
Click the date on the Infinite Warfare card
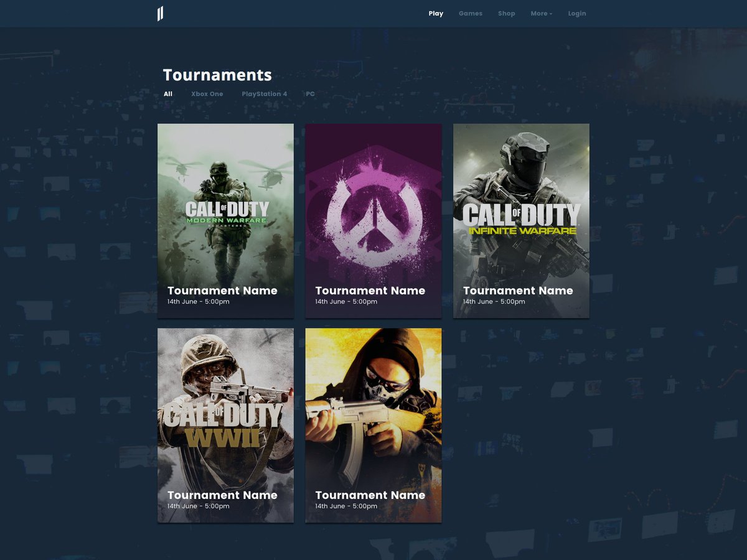point(494,302)
